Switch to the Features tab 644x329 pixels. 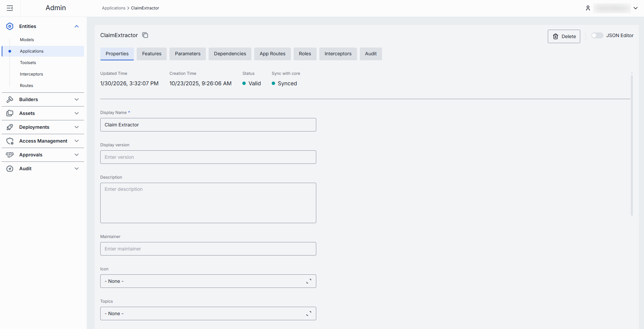pos(152,54)
